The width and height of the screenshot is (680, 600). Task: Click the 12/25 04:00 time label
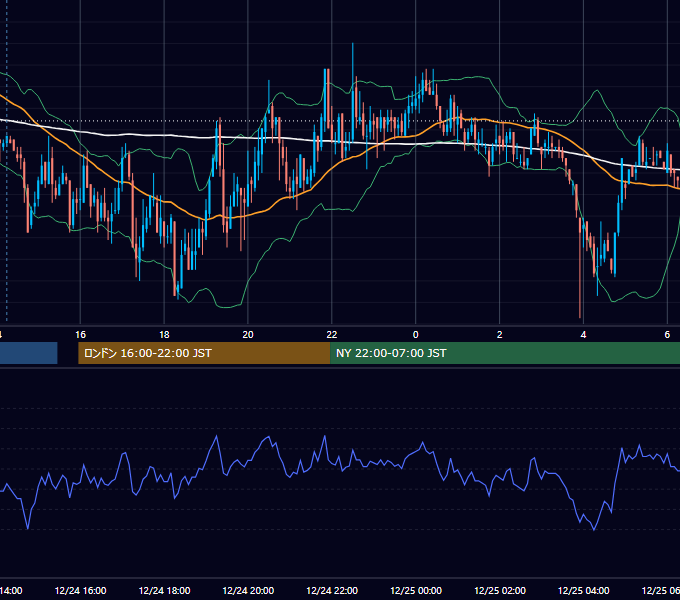coord(583,590)
